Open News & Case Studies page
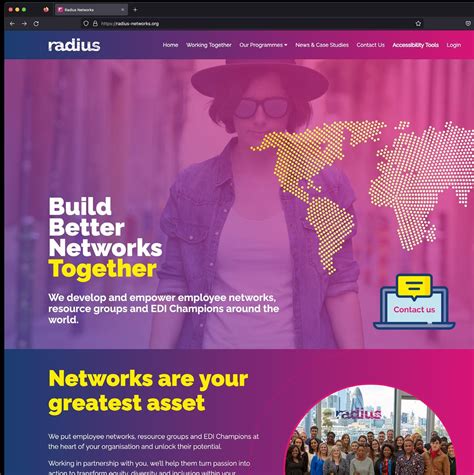 click(322, 45)
